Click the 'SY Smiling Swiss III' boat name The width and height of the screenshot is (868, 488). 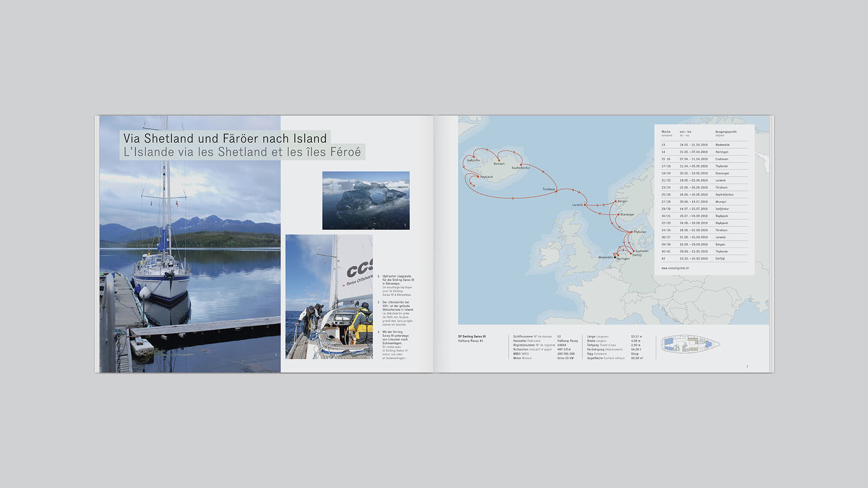[x=472, y=336]
